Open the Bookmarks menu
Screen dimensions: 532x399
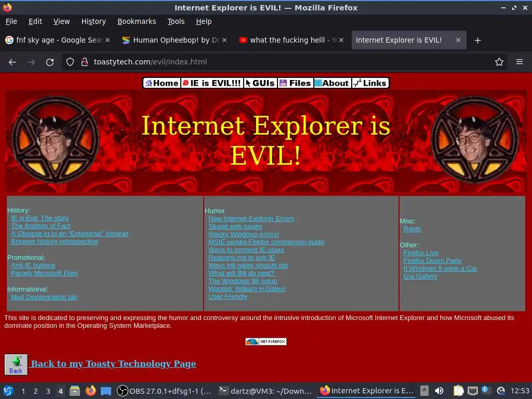point(137,21)
